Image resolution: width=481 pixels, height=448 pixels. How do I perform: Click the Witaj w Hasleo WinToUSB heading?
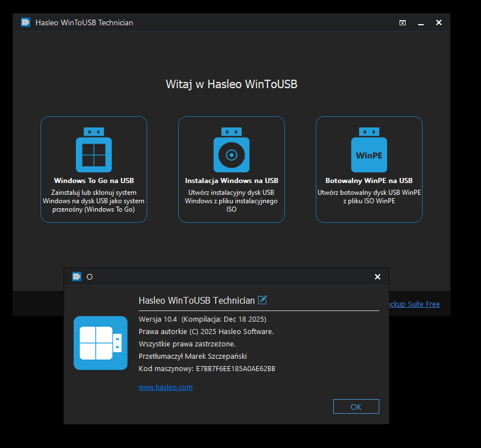pyautogui.click(x=232, y=84)
